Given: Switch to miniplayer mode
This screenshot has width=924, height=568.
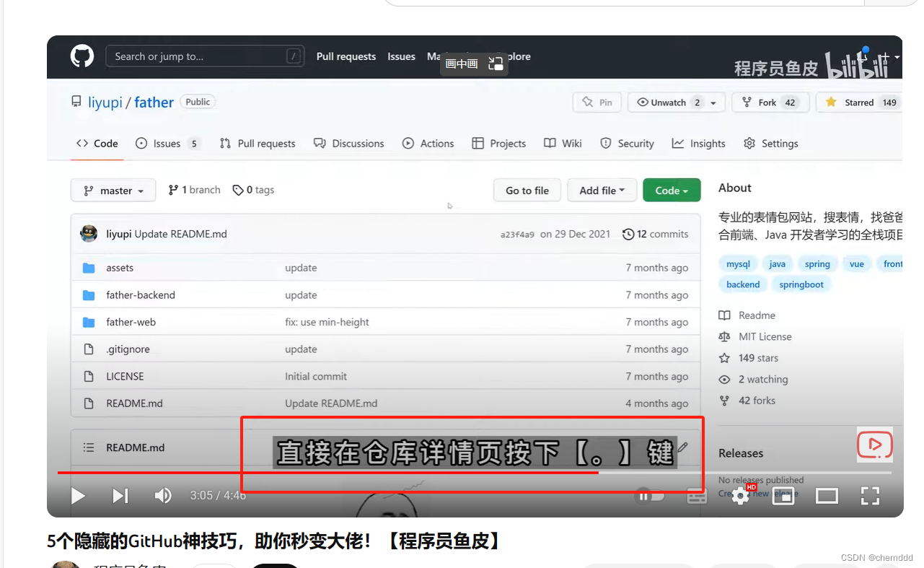Looking at the screenshot, I should pyautogui.click(x=783, y=496).
